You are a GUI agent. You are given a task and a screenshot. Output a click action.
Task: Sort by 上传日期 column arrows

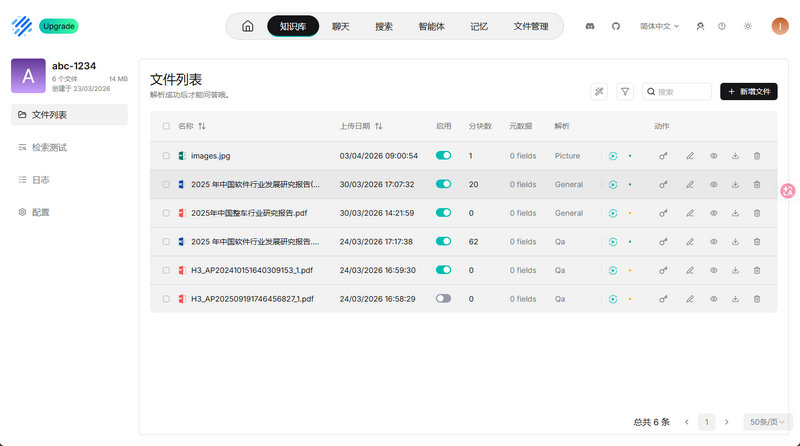[379, 126]
